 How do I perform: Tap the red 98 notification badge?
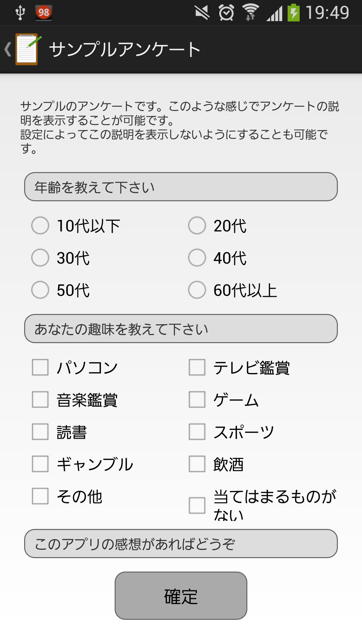tap(44, 13)
